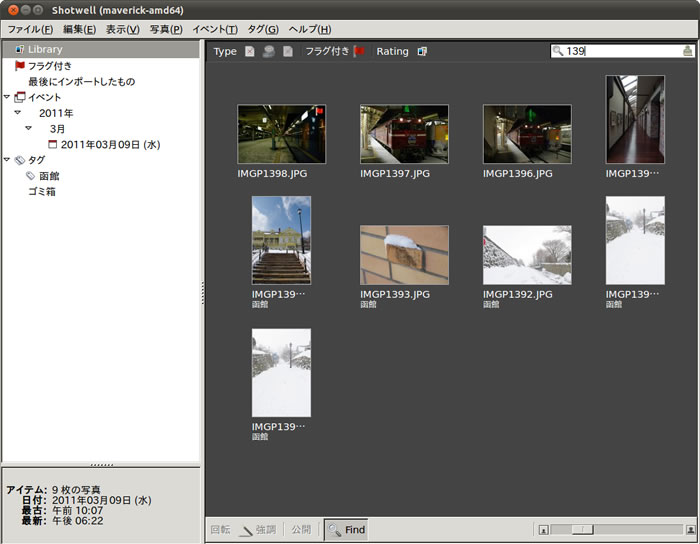Click the tags icon beside タグ
The height and width of the screenshot is (544, 700).
coord(20,160)
